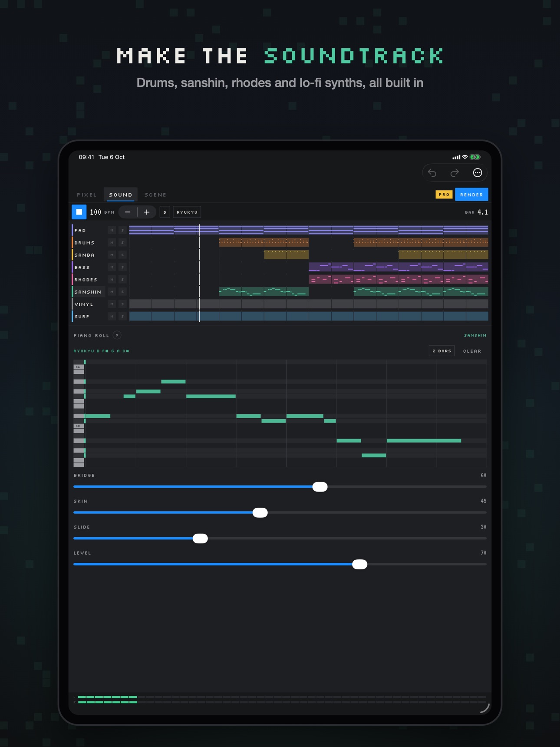Increase tempo with the plus button

[147, 212]
